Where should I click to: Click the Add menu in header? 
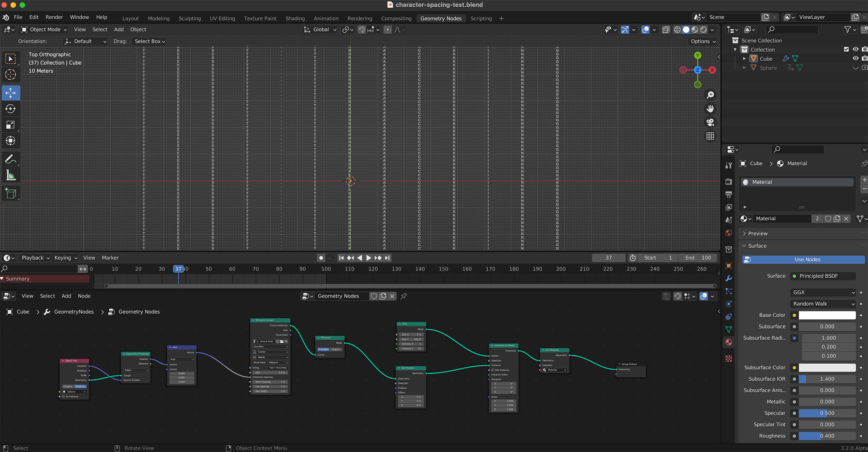[118, 29]
